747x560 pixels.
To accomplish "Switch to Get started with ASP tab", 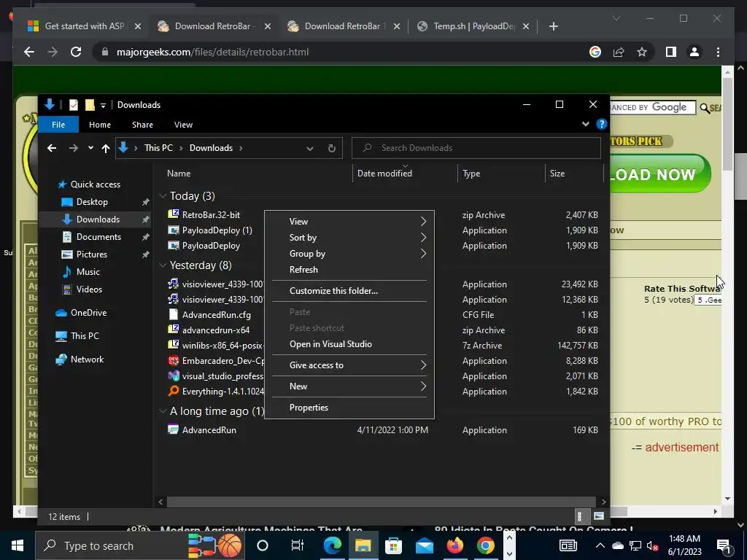I will (83, 26).
